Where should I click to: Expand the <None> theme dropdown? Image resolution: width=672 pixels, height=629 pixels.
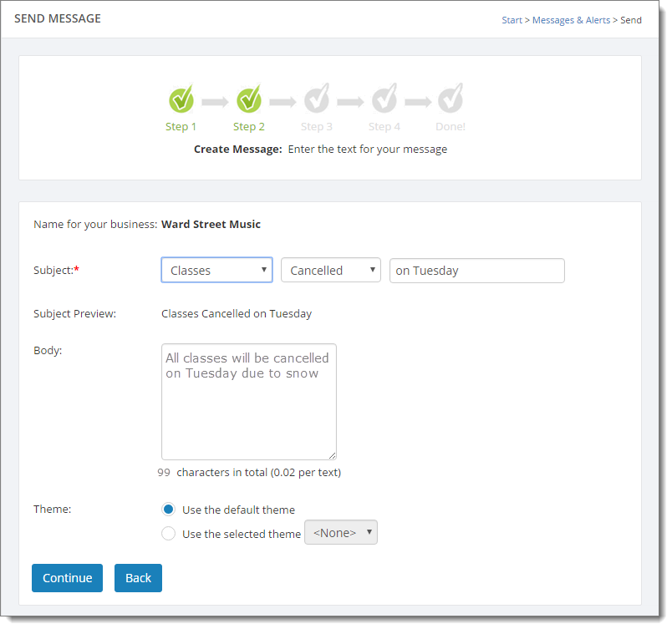(341, 532)
